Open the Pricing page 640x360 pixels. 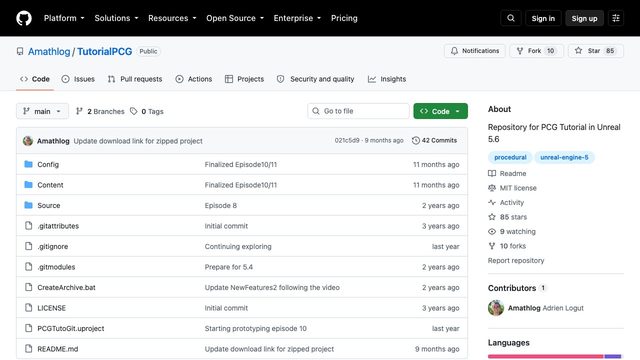click(x=344, y=18)
